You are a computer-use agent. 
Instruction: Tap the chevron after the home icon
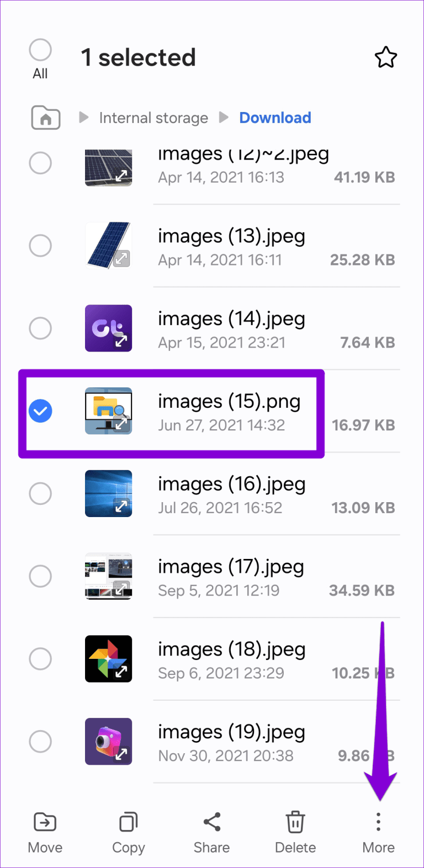pos(82,117)
